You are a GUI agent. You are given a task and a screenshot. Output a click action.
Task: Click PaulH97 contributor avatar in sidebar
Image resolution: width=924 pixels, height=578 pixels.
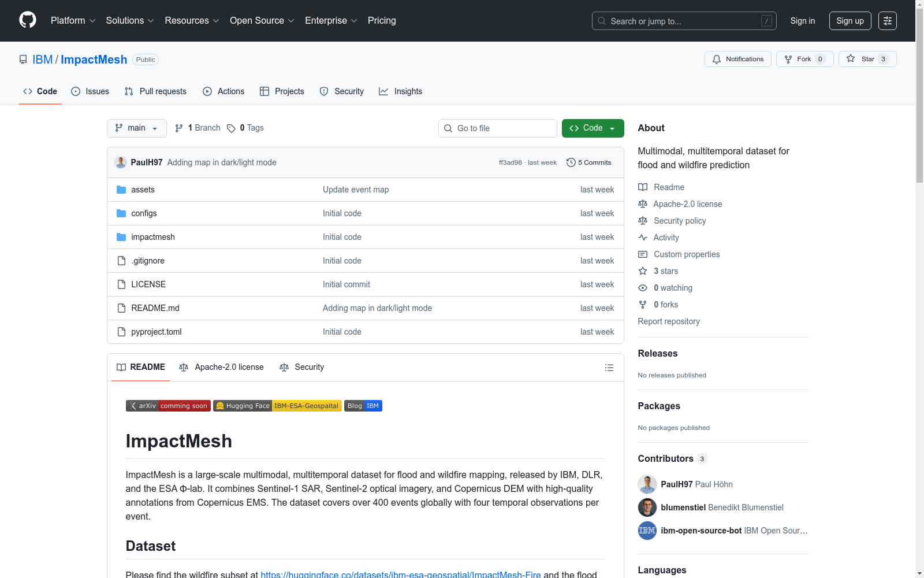(647, 484)
